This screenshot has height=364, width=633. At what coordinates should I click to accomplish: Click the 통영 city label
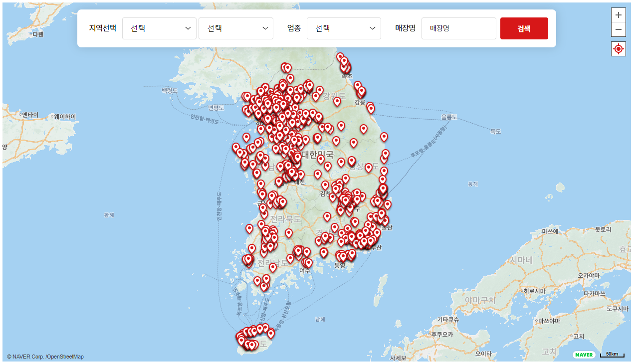340,265
